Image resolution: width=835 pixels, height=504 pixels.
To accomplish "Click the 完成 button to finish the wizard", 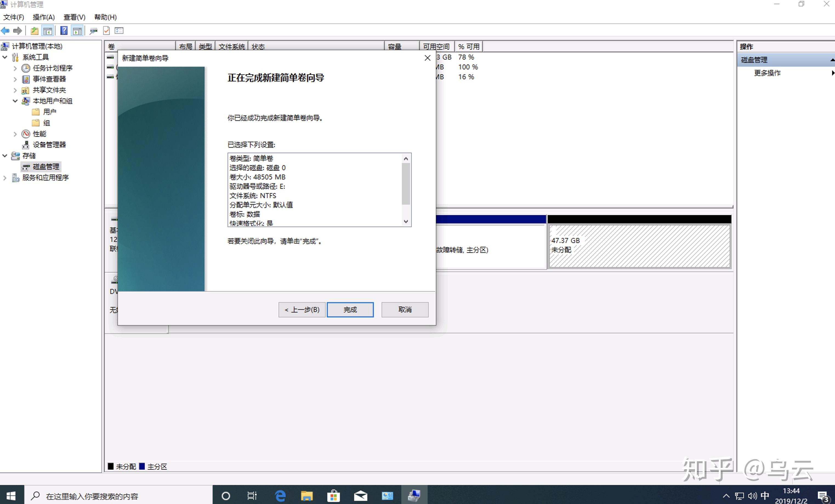I will point(350,310).
